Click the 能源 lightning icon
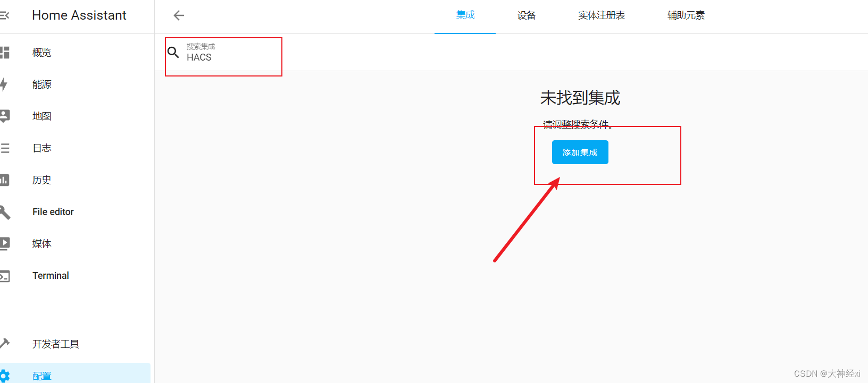The width and height of the screenshot is (868, 383). [x=4, y=84]
